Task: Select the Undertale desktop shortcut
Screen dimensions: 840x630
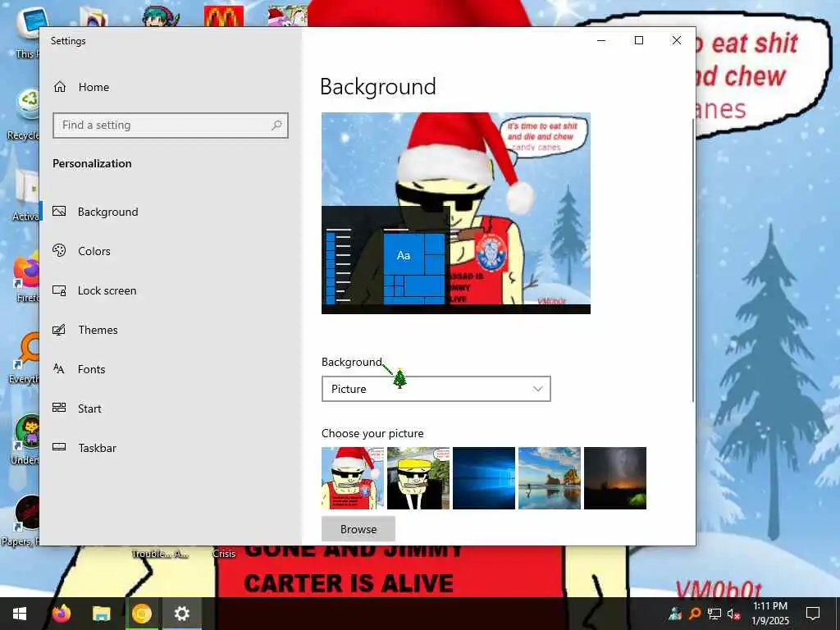Action: (25, 440)
